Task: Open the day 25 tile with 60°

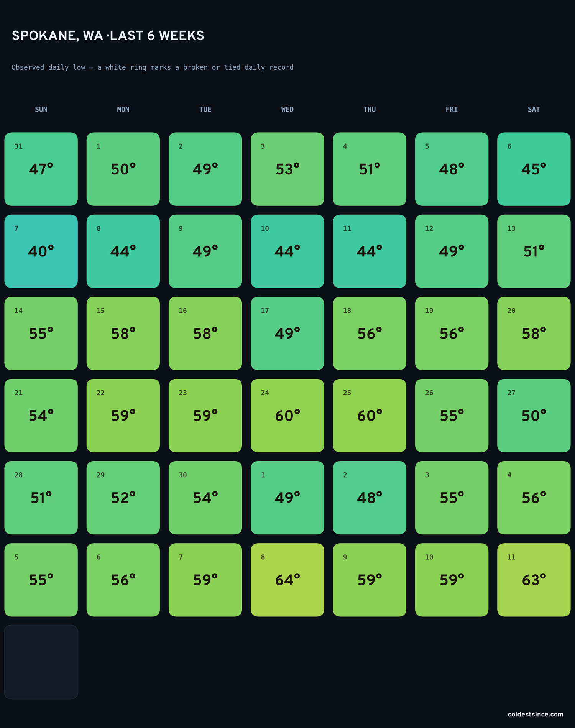Action: pyautogui.click(x=370, y=416)
